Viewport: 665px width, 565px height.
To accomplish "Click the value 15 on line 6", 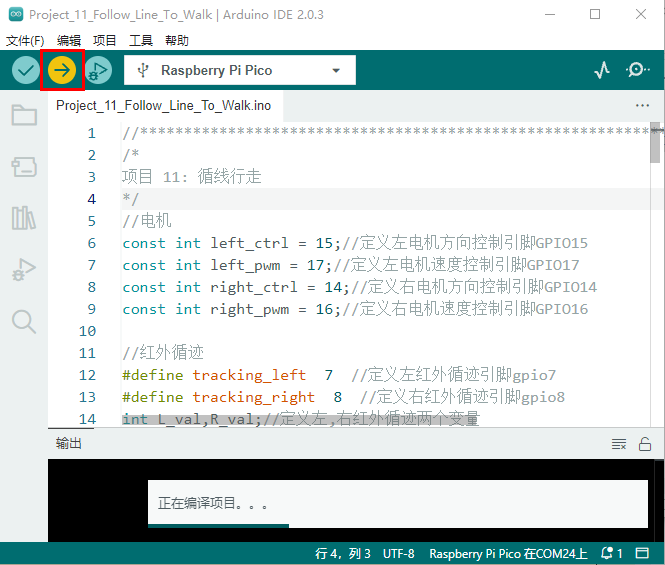I will 324,243.
